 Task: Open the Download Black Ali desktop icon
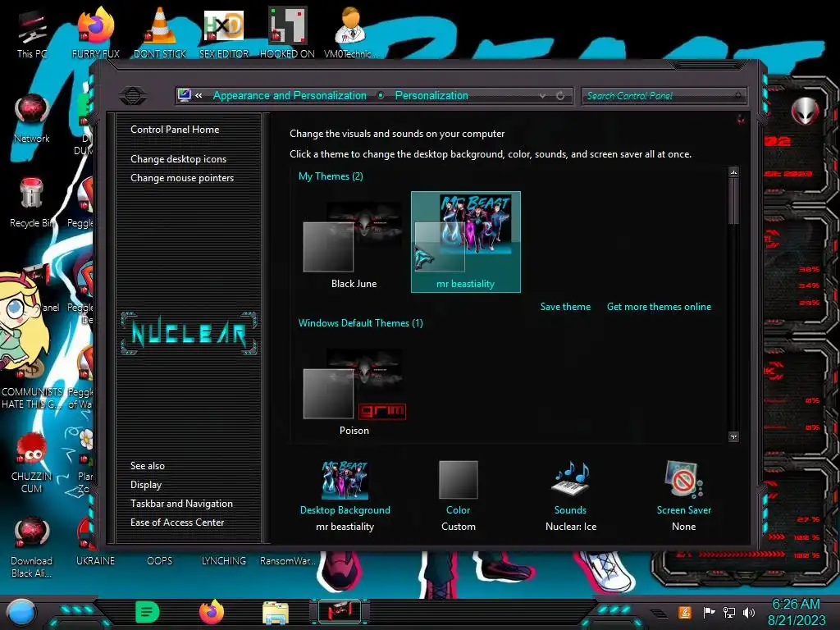tap(32, 546)
